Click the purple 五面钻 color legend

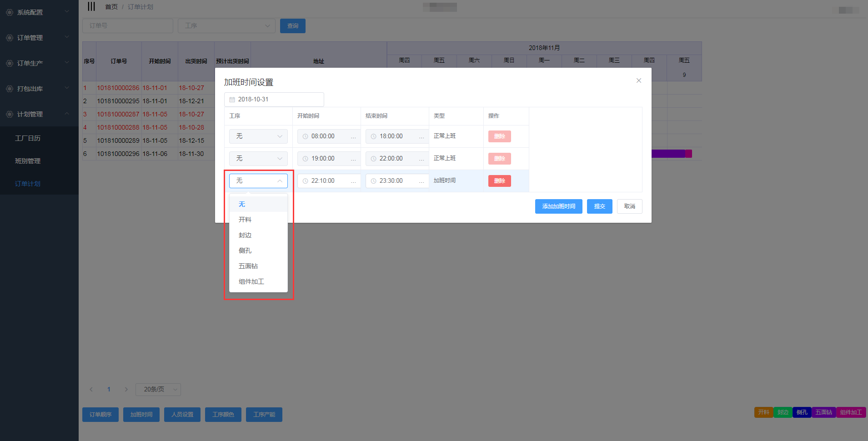pyautogui.click(x=823, y=412)
